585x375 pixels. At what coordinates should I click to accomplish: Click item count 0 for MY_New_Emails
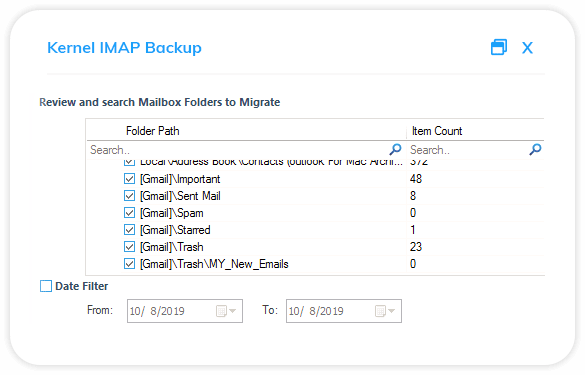pos(413,264)
